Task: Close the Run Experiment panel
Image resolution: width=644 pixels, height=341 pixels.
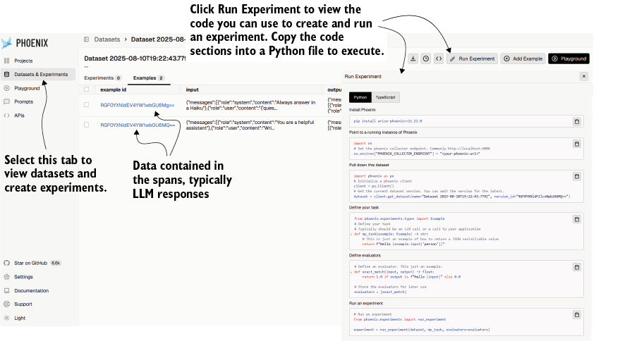Action: coord(583,76)
